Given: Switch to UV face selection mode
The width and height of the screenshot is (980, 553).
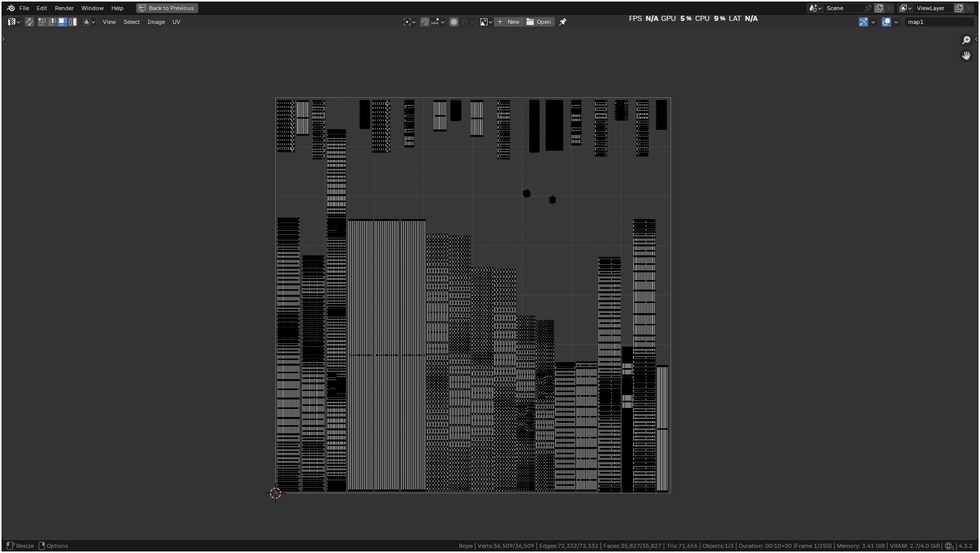Looking at the screenshot, I should click(x=63, y=22).
